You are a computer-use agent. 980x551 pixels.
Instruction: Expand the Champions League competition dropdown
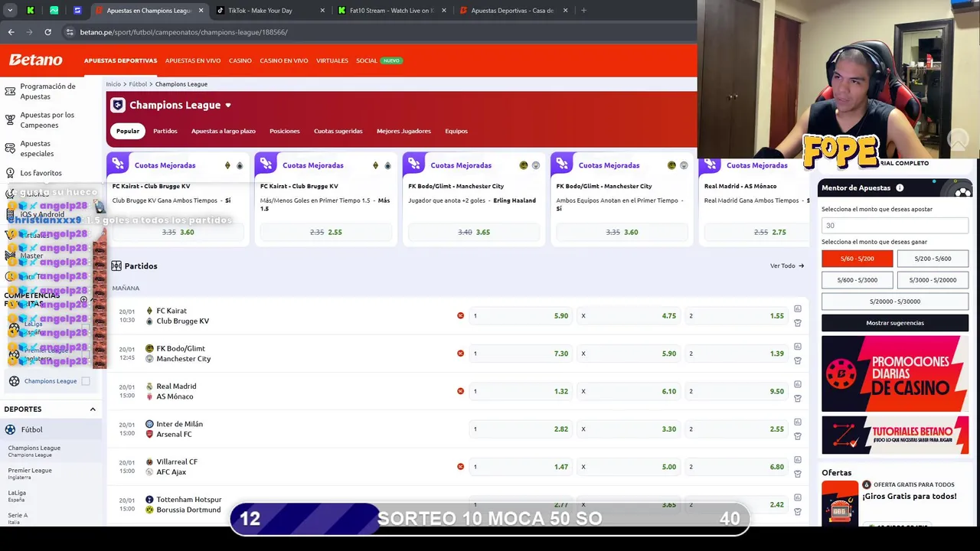point(227,106)
